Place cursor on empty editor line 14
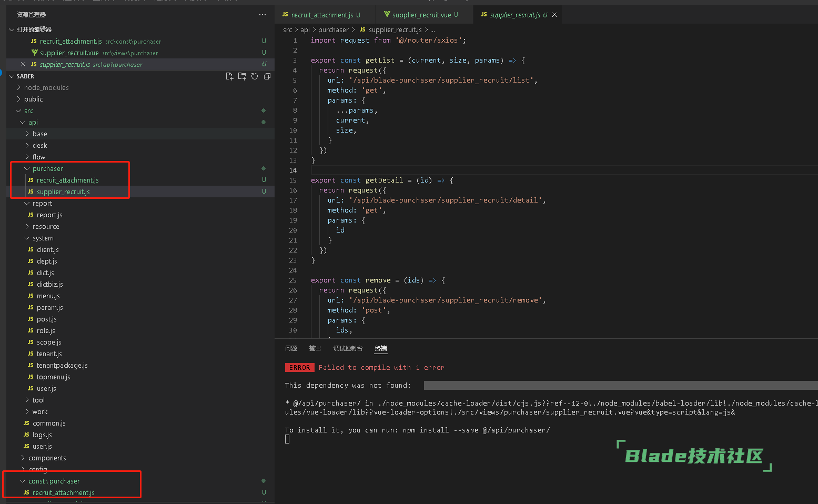The height and width of the screenshot is (504, 818). (x=564, y=170)
